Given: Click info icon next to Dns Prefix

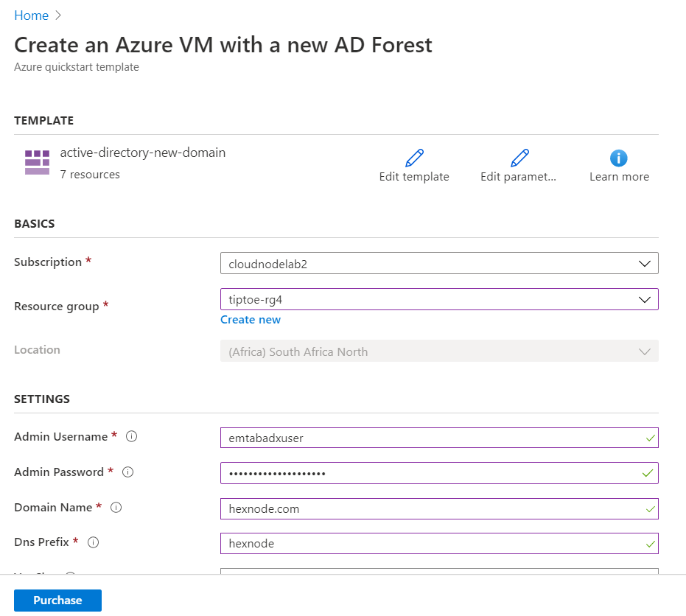Looking at the screenshot, I should [x=93, y=542].
